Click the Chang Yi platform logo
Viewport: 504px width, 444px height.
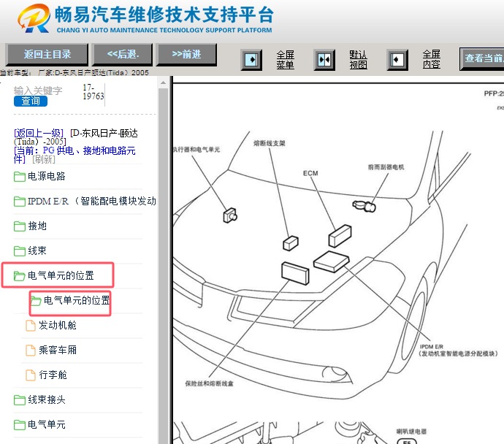34,18
